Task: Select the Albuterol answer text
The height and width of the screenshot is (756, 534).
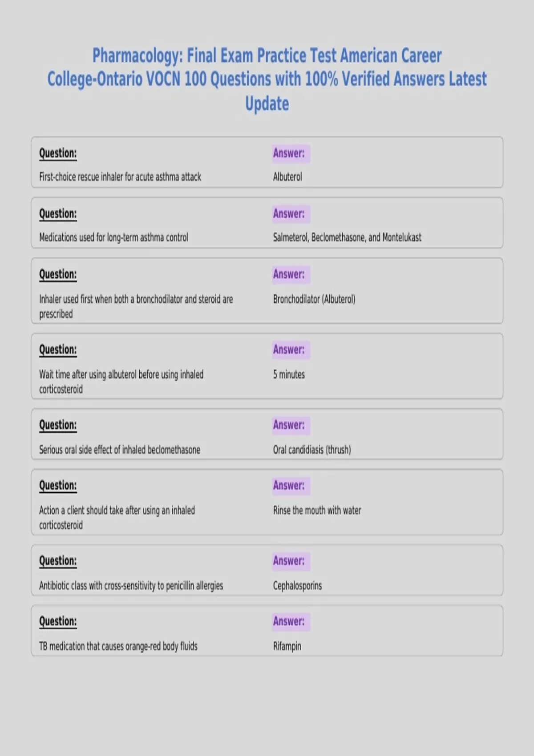Action: (x=287, y=177)
